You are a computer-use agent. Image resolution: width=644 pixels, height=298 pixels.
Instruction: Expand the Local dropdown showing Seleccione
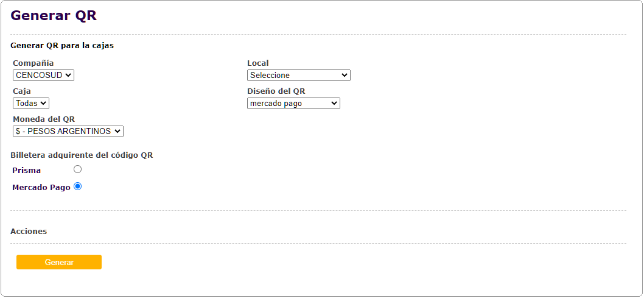coord(298,76)
